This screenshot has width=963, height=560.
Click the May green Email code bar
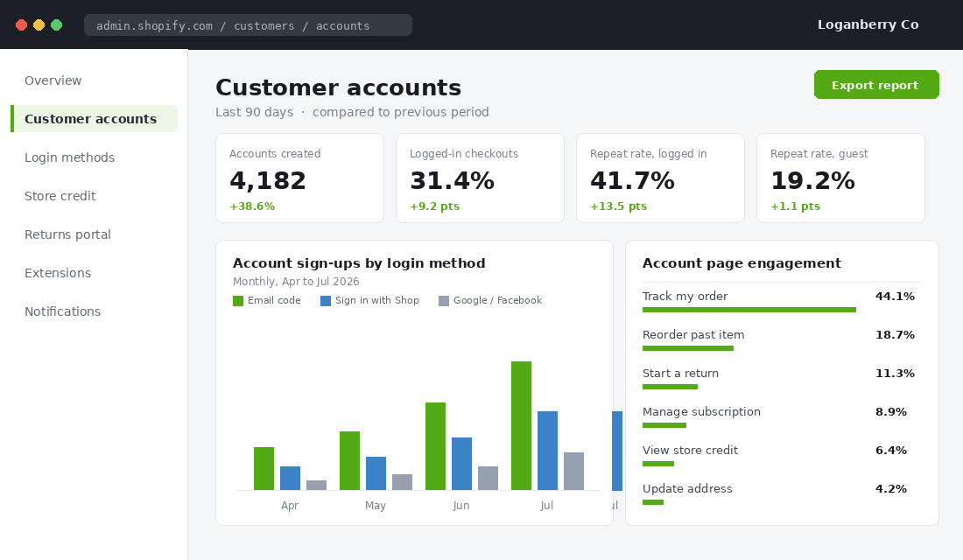[x=349, y=460]
